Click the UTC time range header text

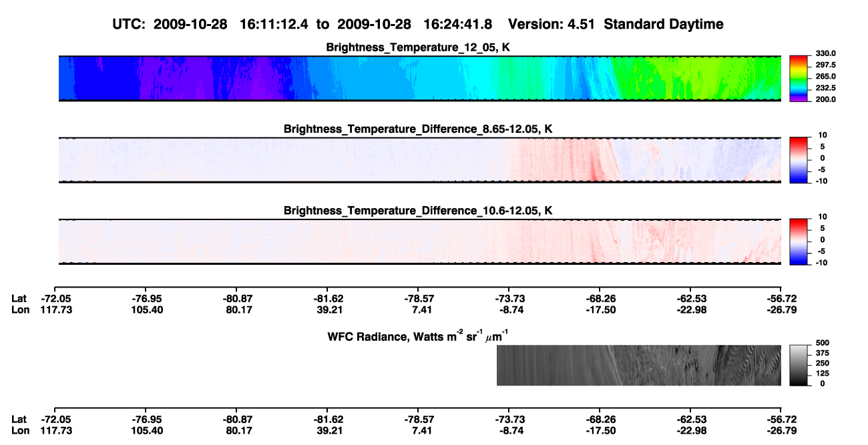(419, 24)
